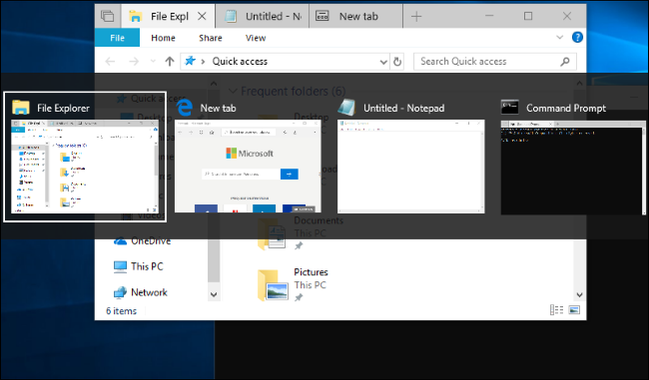
Task: Select the Documents folder name
Action: (318, 221)
